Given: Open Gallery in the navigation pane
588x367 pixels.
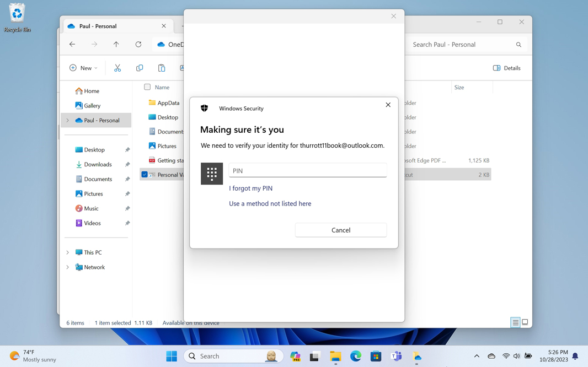Looking at the screenshot, I should [x=92, y=105].
